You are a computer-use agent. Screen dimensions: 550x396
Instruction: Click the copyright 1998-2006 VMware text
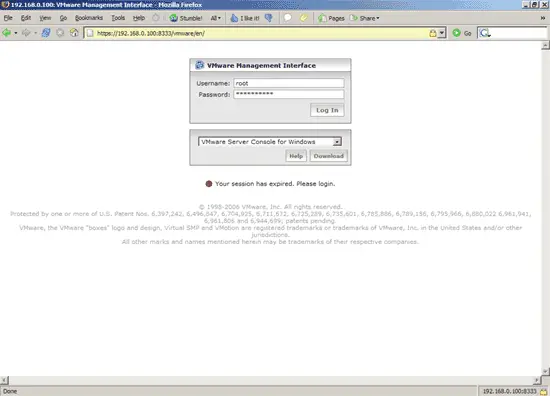click(x=270, y=207)
